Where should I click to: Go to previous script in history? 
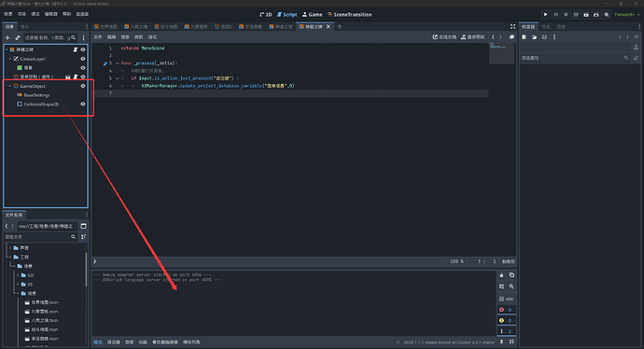pos(493,37)
